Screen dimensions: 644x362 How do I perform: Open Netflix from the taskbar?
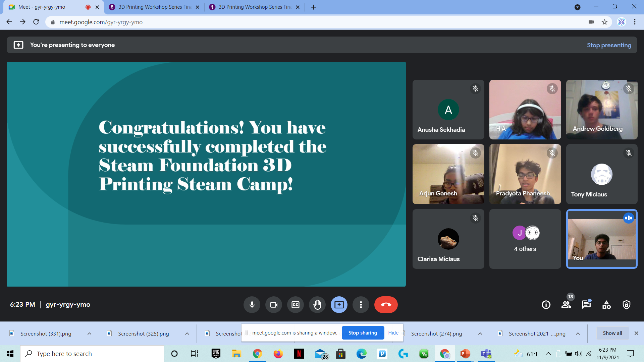[299, 354]
